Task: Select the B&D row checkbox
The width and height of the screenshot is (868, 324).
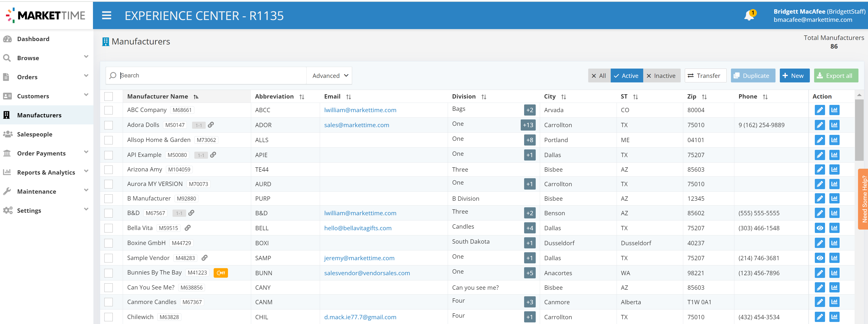Action: (108, 213)
